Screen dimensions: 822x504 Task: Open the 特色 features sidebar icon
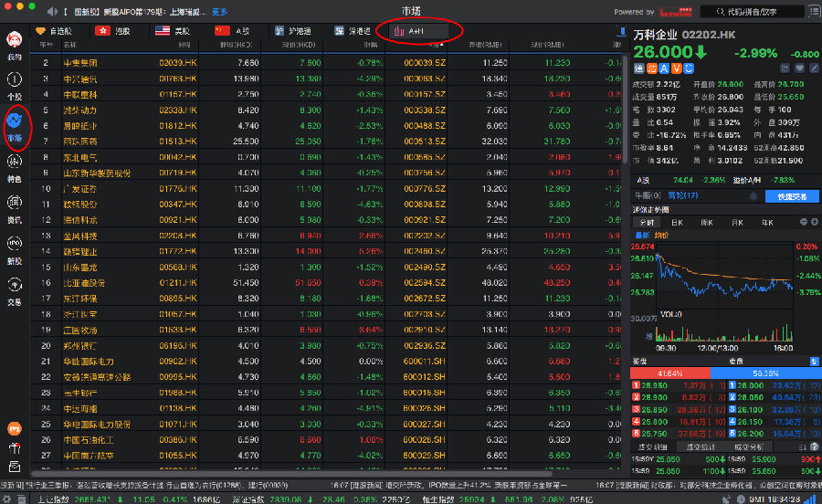[14, 162]
